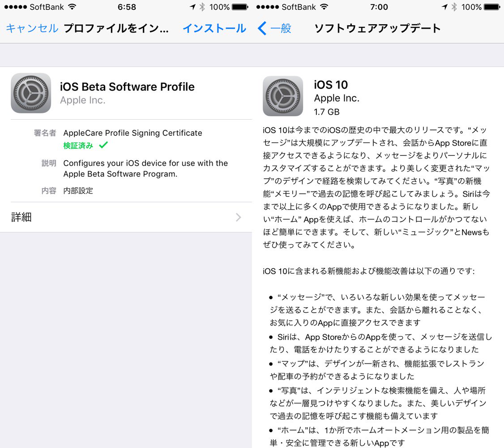Viewport: 504px width, 448px height.
Task: Tap the Configures your iOS device description
Action: (145, 168)
